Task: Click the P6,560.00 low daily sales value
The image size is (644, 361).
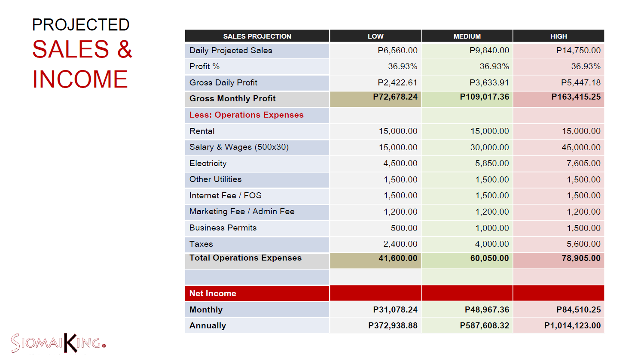Action: point(397,51)
